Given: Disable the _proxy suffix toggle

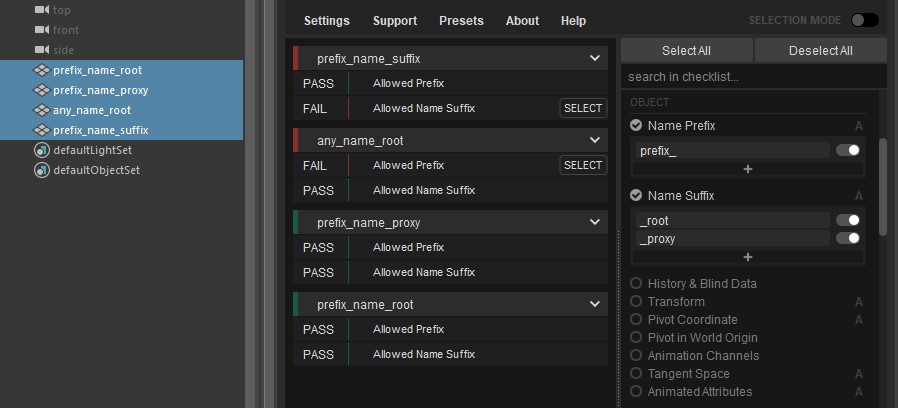Looking at the screenshot, I should click(x=848, y=238).
